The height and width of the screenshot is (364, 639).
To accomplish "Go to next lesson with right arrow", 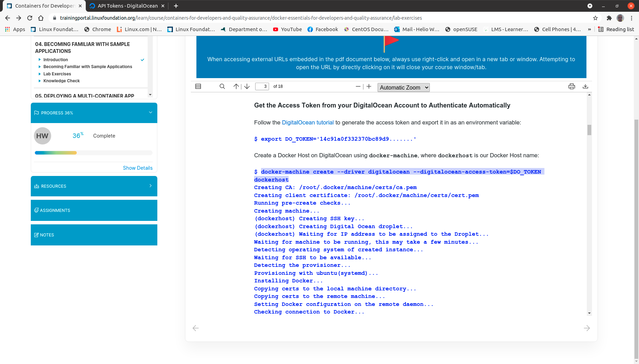I will coord(587,328).
